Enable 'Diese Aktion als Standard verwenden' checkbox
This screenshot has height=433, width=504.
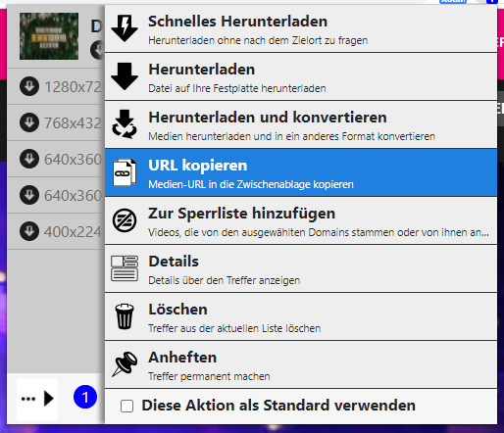tap(126, 407)
